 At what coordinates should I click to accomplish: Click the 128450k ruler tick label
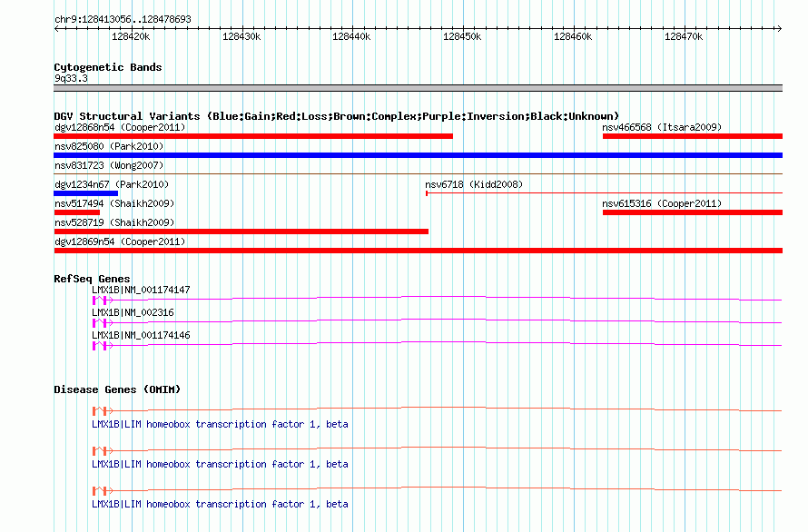pos(462,36)
